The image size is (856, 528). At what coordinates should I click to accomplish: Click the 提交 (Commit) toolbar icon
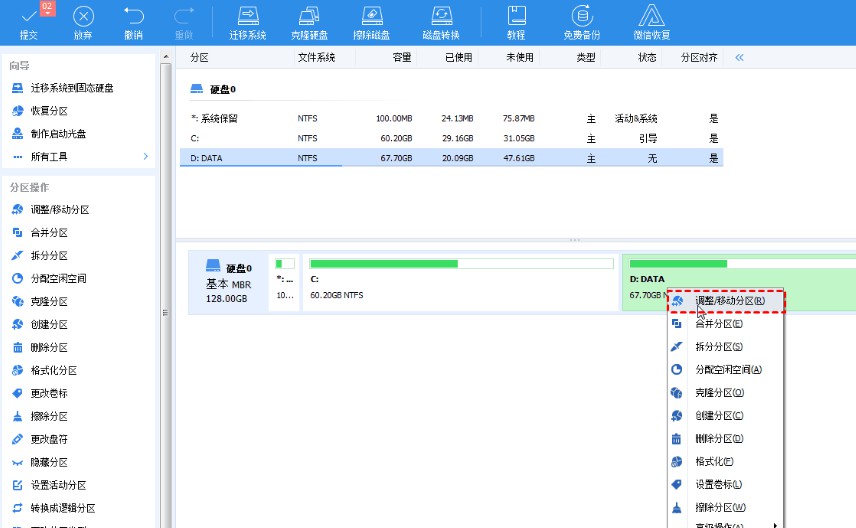coord(28,17)
